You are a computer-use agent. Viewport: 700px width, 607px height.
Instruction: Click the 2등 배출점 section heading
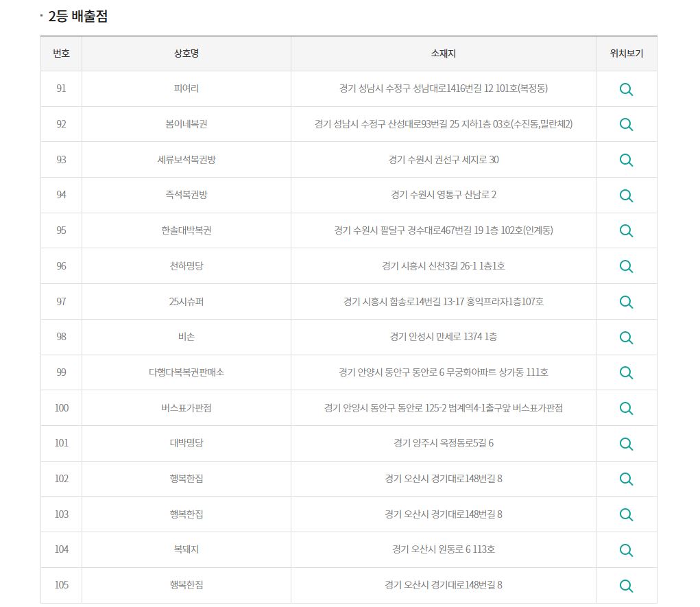[77, 16]
